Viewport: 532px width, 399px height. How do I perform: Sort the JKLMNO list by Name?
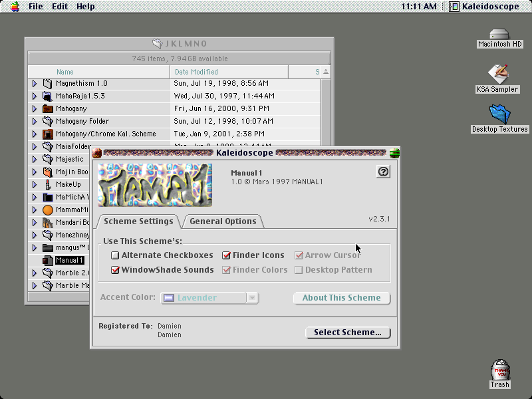[x=98, y=72]
